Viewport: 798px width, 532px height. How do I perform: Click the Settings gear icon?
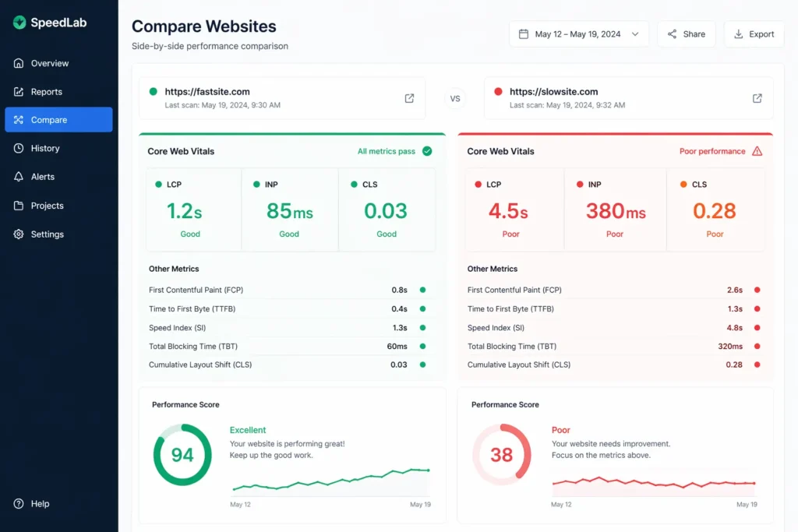19,234
